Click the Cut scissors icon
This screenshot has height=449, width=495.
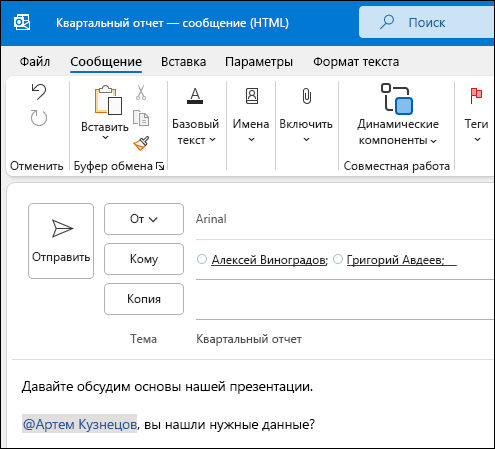pyautogui.click(x=141, y=92)
